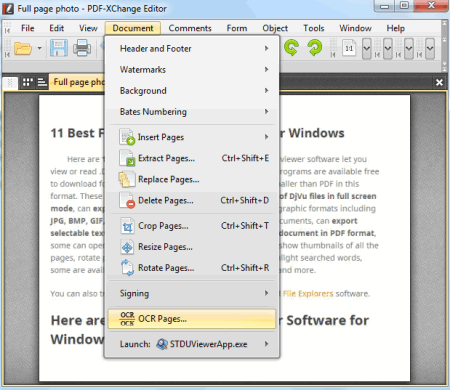This screenshot has height=390, width=450.
Task: Click the lines list icon beside tab
Action: point(42,82)
